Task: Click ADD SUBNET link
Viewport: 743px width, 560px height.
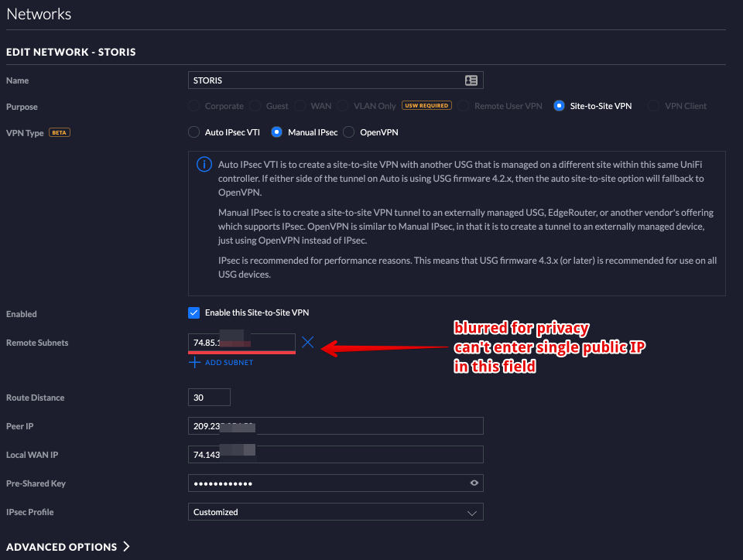Action: (x=229, y=362)
